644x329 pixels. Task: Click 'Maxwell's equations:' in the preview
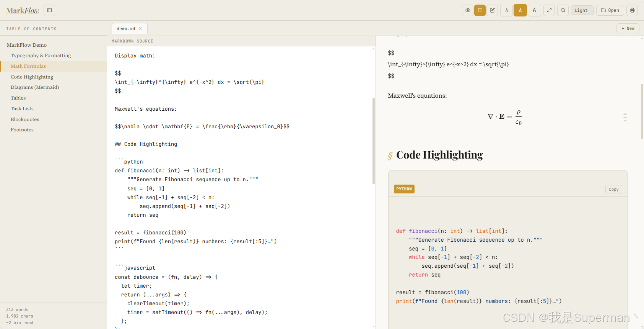click(x=417, y=96)
